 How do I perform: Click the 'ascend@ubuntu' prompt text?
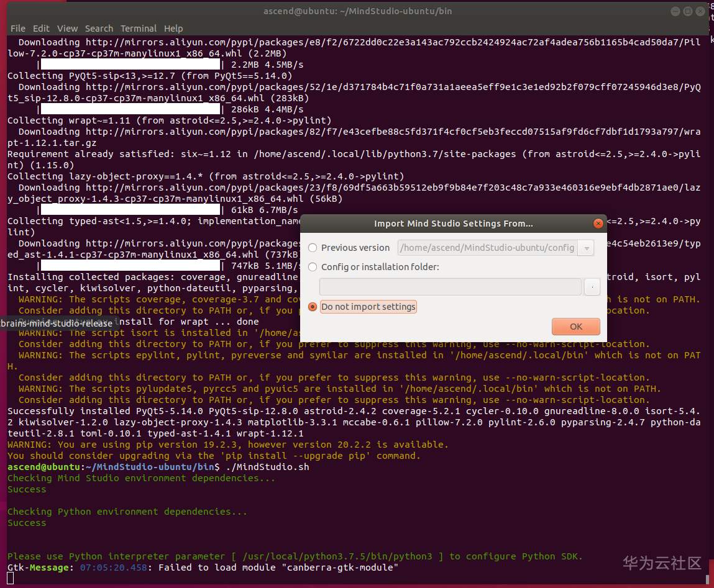click(43, 467)
